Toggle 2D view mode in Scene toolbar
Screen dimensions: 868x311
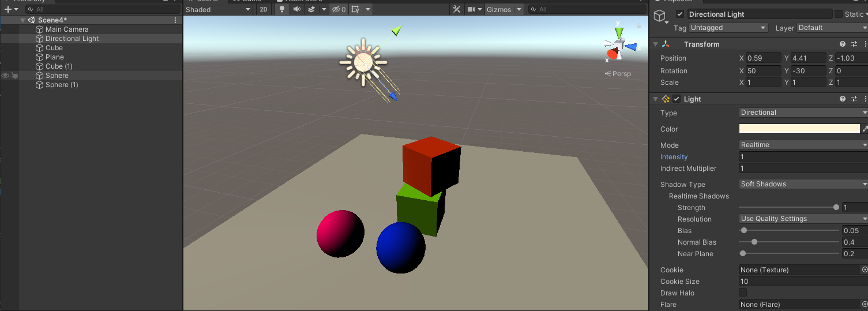click(x=263, y=9)
